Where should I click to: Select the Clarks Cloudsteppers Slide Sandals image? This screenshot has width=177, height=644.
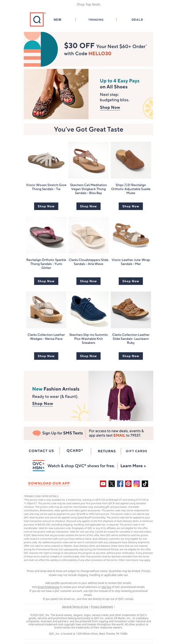pyautogui.click(x=88, y=235)
